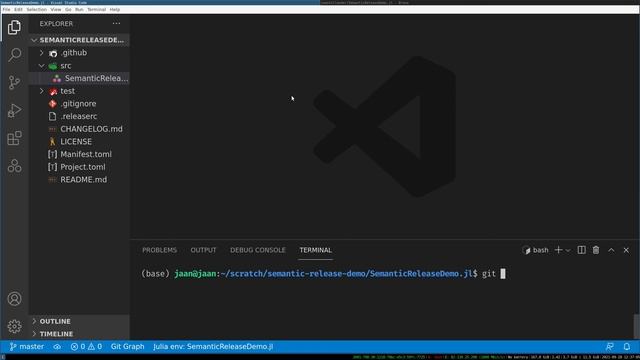
Task: Open the .releaserc file
Action: click(x=79, y=116)
